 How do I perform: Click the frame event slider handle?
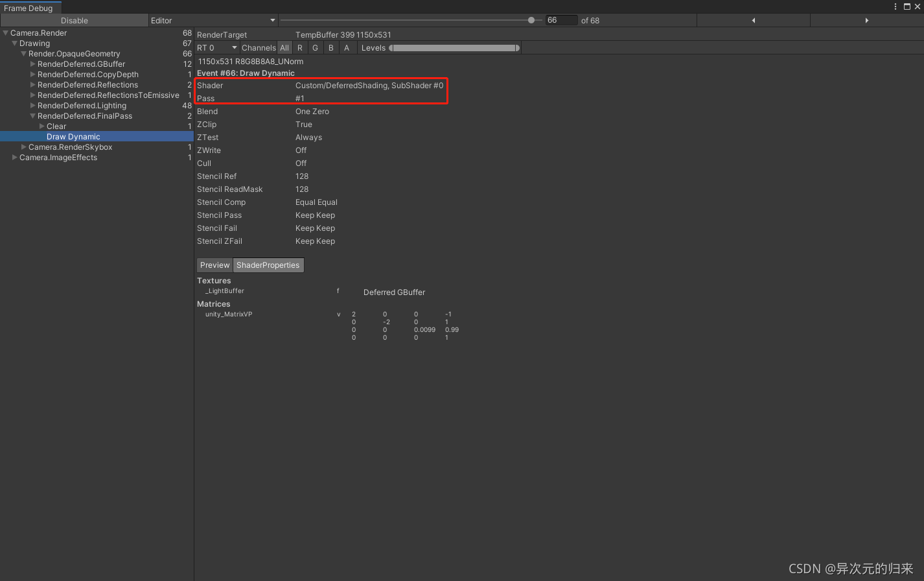tap(533, 20)
